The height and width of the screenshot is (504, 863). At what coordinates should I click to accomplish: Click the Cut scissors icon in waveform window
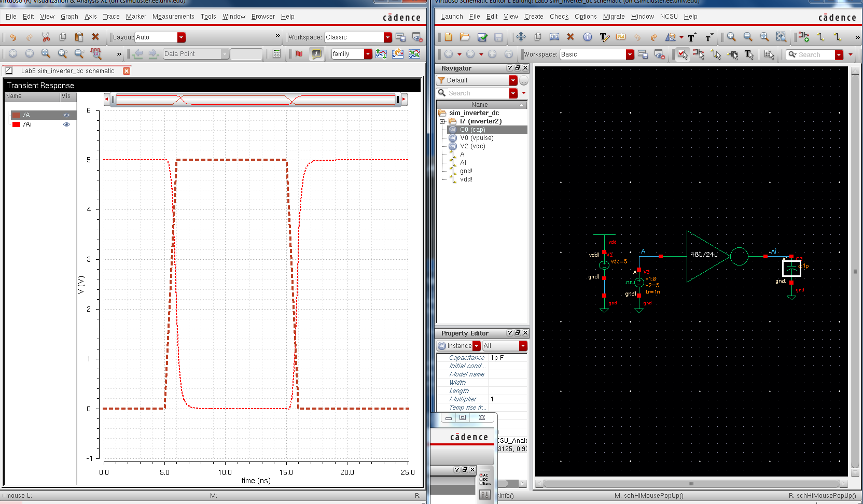(x=46, y=37)
